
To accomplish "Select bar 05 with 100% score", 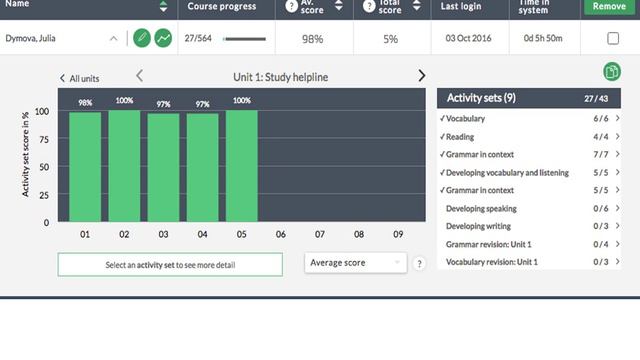I will 242,166.
